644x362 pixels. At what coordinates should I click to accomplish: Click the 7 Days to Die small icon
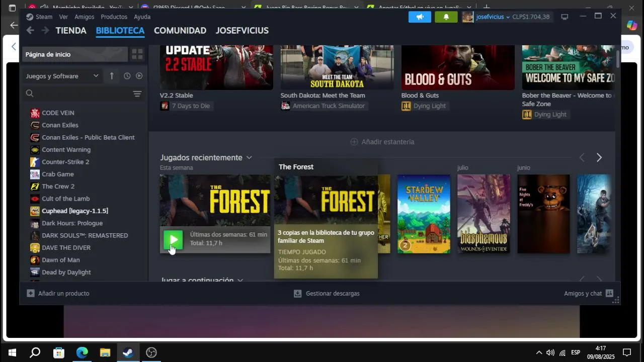coord(165,106)
